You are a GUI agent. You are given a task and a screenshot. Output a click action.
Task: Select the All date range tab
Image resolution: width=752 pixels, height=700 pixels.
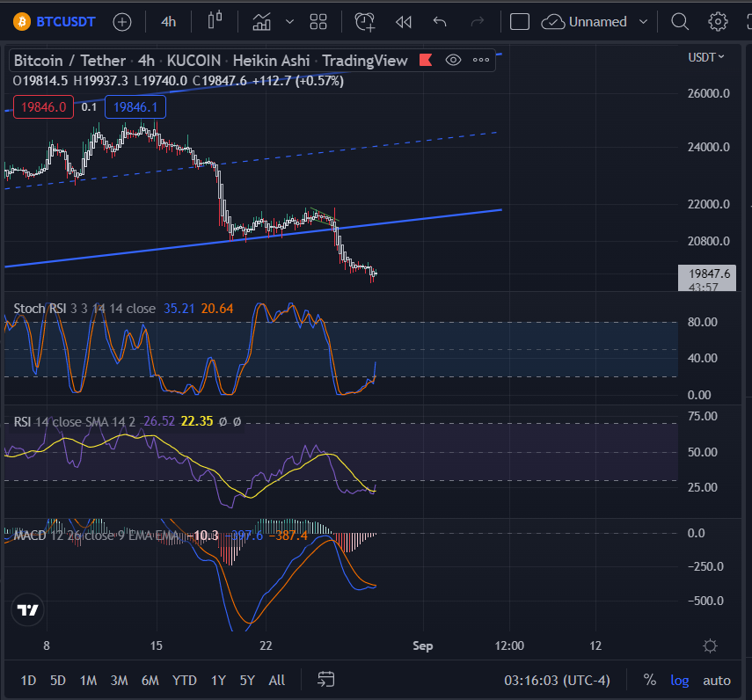click(x=276, y=680)
